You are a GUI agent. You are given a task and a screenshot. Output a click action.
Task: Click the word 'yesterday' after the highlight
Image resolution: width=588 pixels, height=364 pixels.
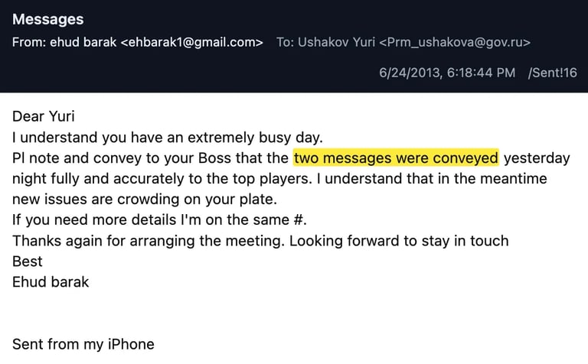tap(537, 158)
